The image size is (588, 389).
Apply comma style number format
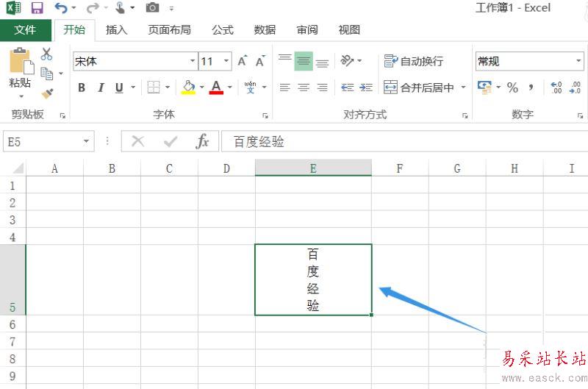[x=531, y=88]
